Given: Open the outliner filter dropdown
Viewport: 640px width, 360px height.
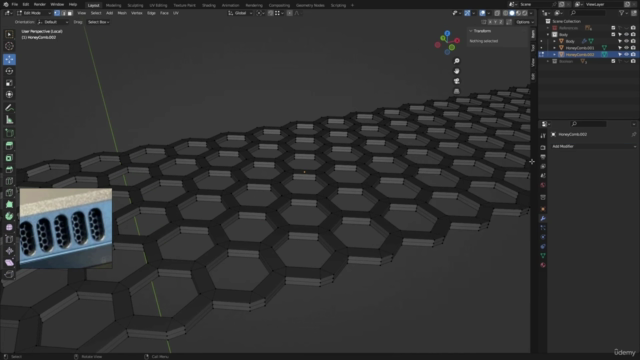Looking at the screenshot, I should click(623, 13).
